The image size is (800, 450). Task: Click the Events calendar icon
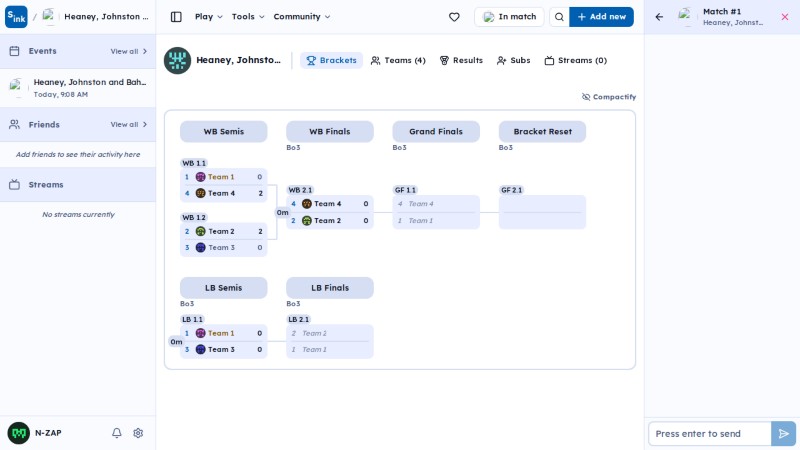pos(14,51)
